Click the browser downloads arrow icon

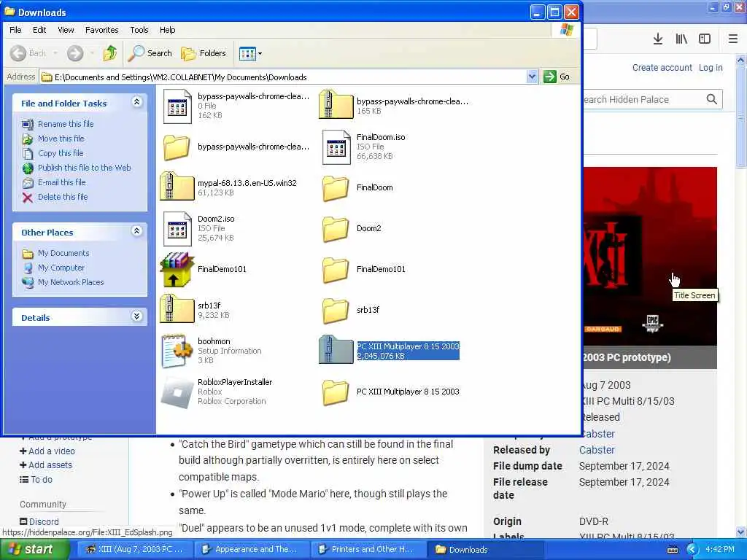(657, 39)
